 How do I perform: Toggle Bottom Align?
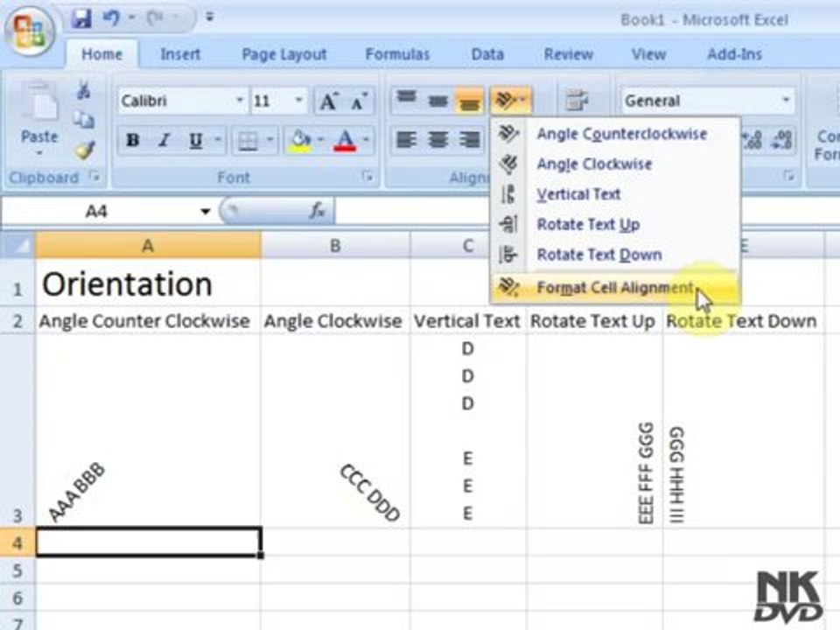click(x=469, y=100)
